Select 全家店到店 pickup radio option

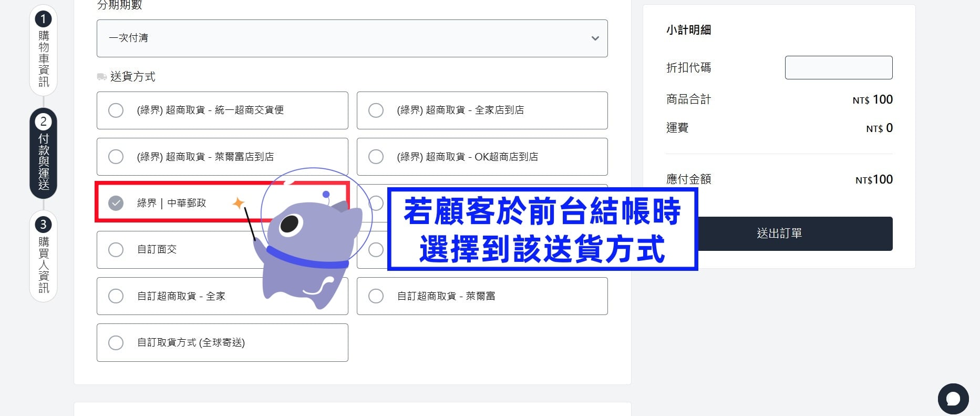click(482, 110)
